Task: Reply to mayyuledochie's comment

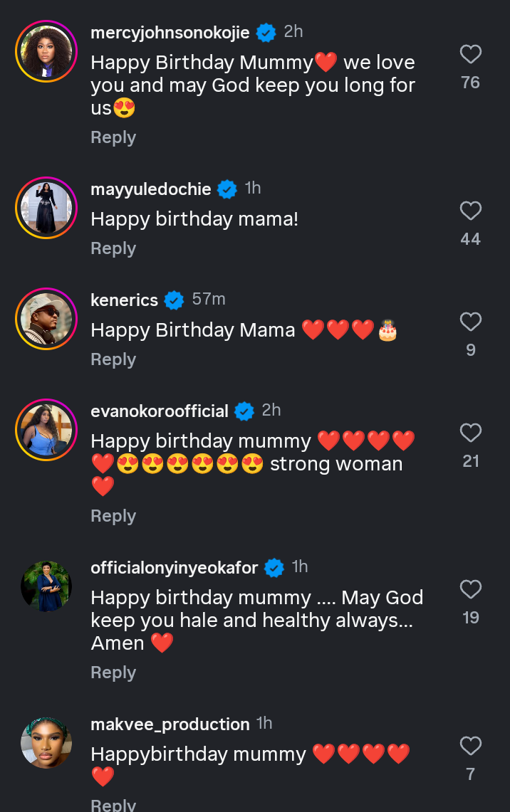Action: pos(113,248)
